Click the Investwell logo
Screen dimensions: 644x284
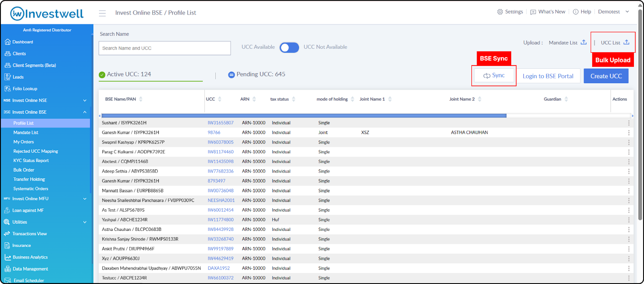(47, 13)
